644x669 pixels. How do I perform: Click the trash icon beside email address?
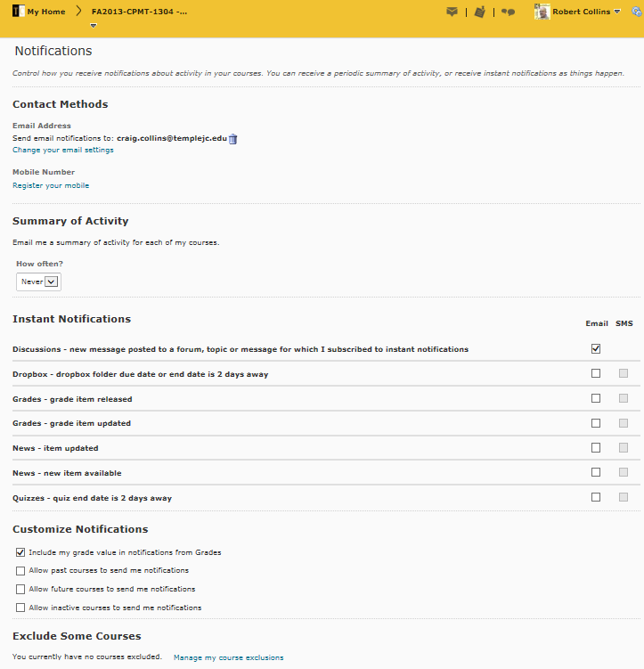(x=232, y=139)
